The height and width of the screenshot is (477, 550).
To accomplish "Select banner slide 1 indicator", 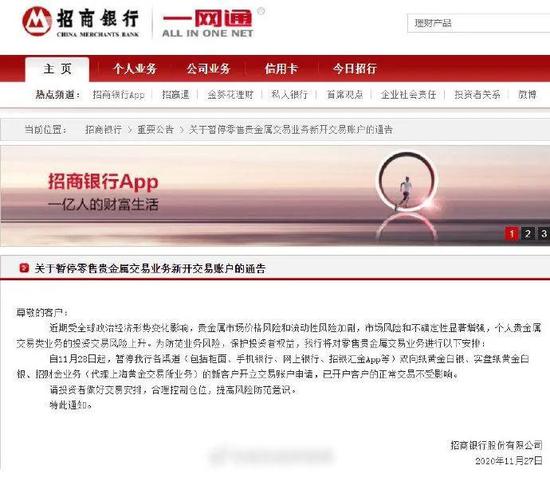I will point(512,234).
